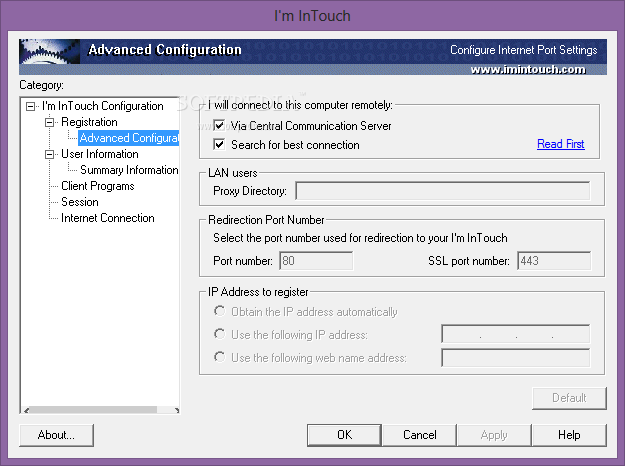The height and width of the screenshot is (466, 625).
Task: Click the Configure Internet Port Settings heading
Action: (523, 50)
